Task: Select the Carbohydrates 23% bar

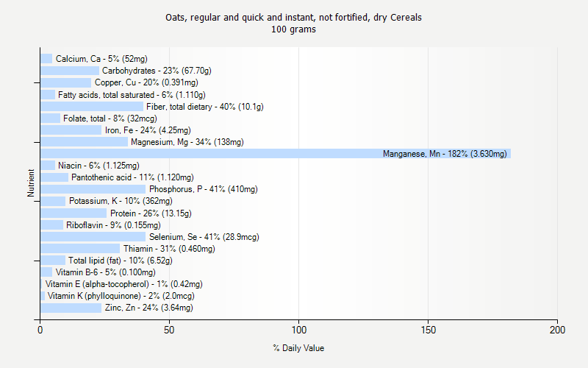Action: [70, 71]
